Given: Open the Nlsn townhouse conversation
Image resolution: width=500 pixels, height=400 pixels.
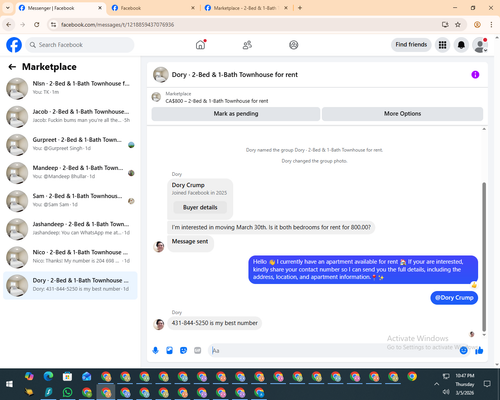Looking at the screenshot, I should coord(70,88).
